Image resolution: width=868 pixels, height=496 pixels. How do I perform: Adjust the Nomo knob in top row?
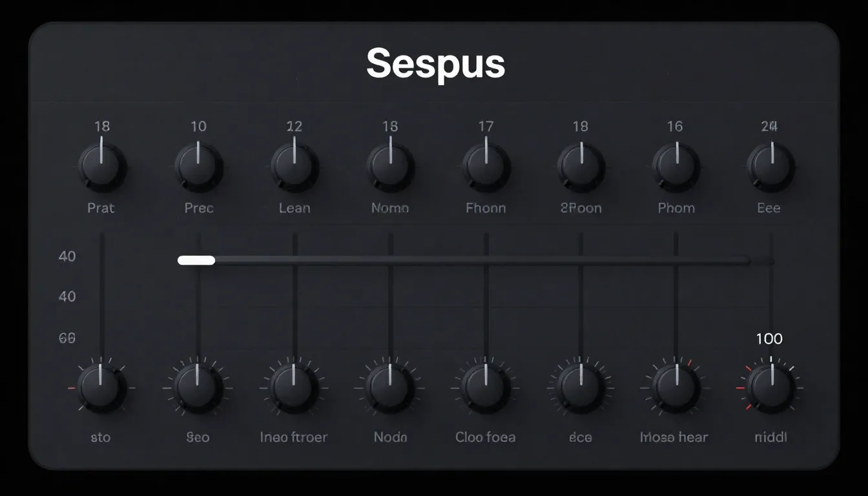click(390, 166)
